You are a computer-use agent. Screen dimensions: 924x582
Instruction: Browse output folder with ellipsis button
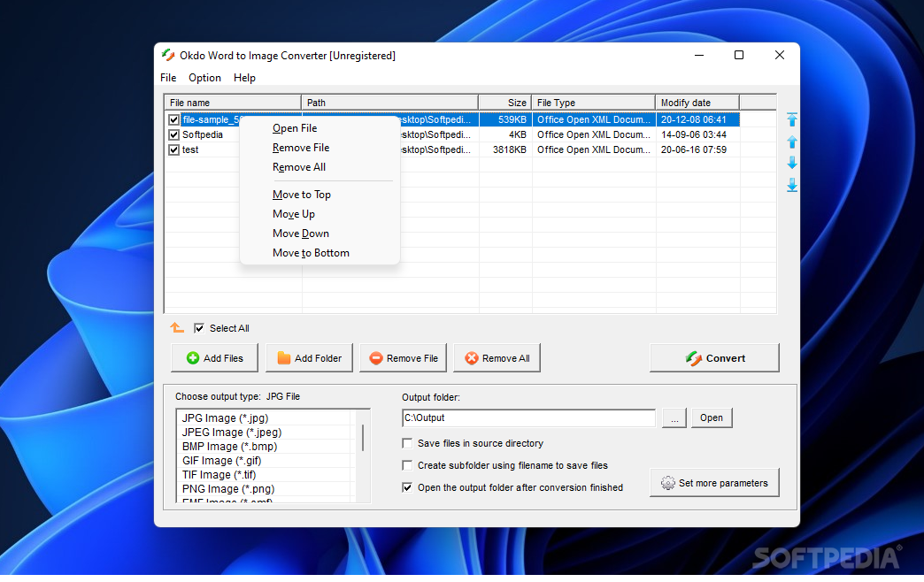tap(674, 417)
